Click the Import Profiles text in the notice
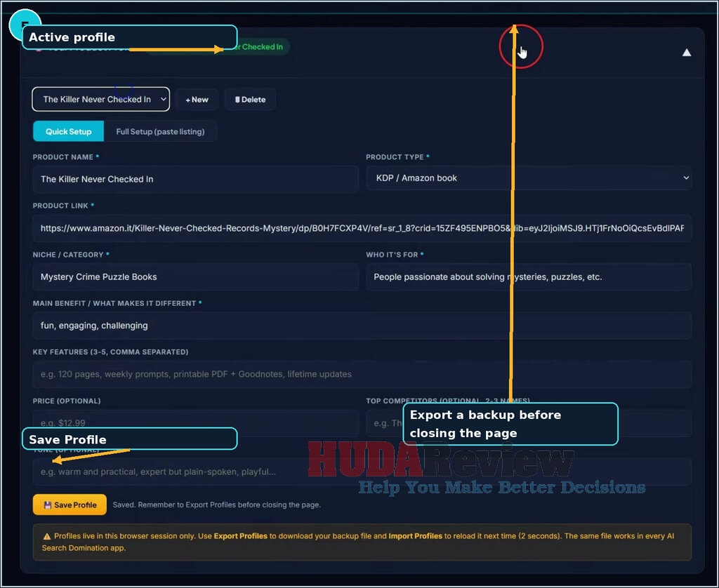Screen dimensions: 719x588 click(416, 536)
